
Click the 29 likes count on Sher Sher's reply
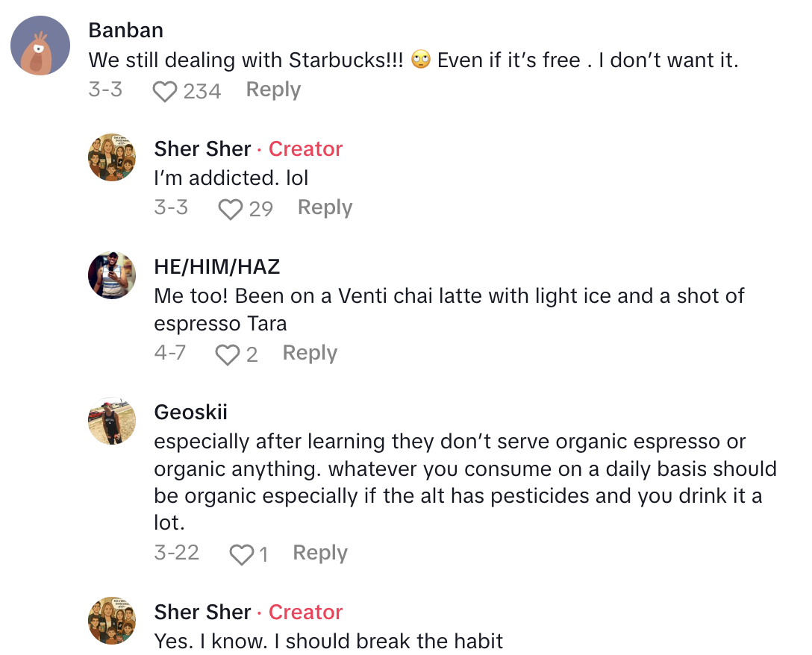[260, 209]
